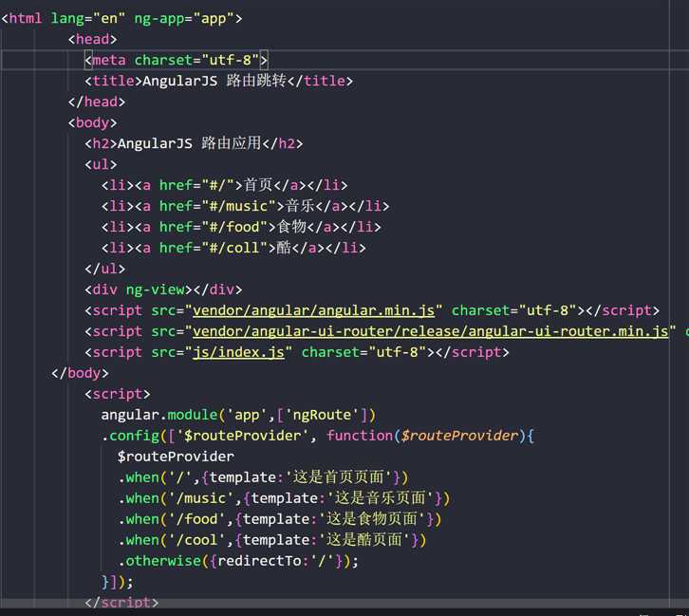This screenshot has width=689, height=616.
Task: Open the vendor/angular/angular.min.js path link
Action: [x=314, y=311]
